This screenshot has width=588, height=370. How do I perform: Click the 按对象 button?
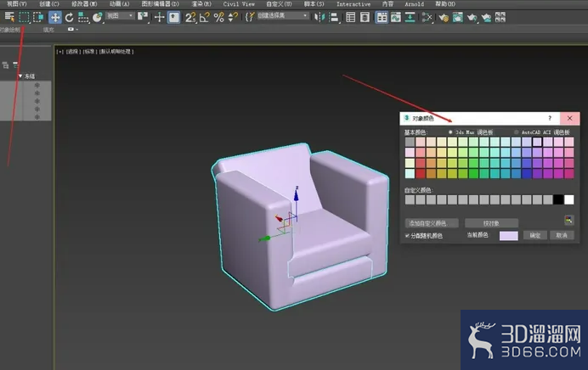(492, 223)
